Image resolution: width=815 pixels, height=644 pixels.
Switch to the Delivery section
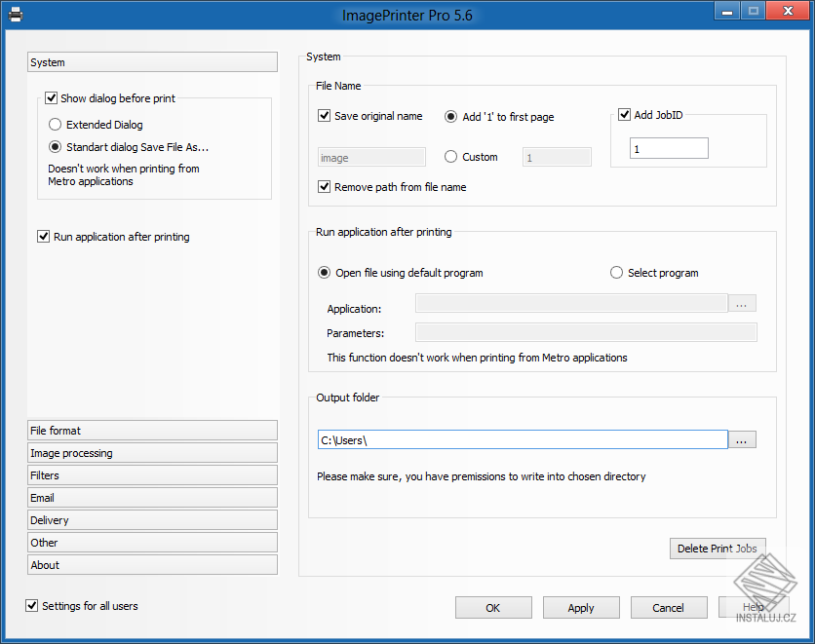(153, 520)
